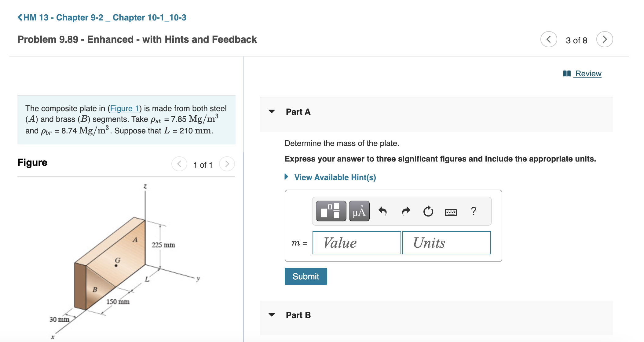644x342 pixels.
Task: Click the next figure arrow
Action: click(x=227, y=164)
